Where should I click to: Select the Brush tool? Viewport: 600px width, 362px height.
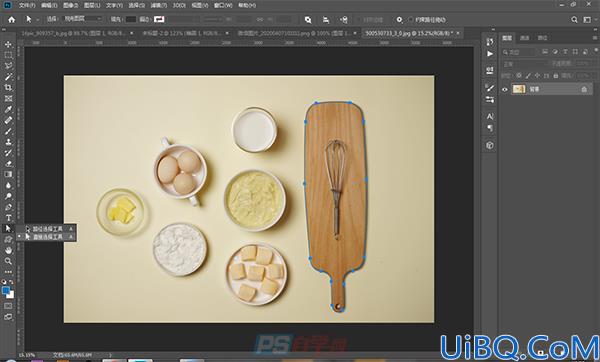pyautogui.click(x=8, y=131)
